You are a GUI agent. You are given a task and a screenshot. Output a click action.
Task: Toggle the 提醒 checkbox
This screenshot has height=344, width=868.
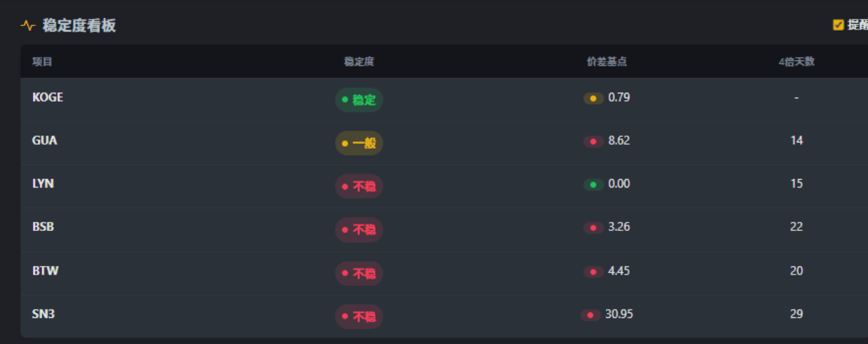(838, 25)
